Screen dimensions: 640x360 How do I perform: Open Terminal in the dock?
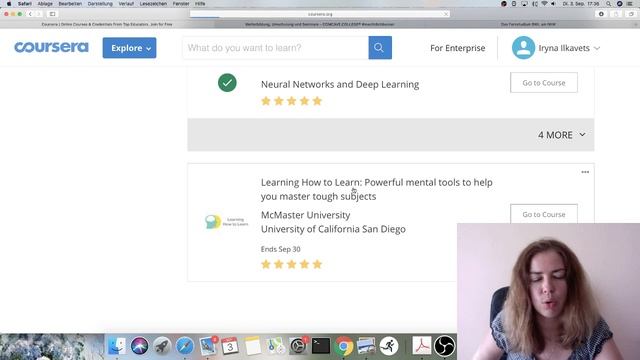click(x=321, y=346)
